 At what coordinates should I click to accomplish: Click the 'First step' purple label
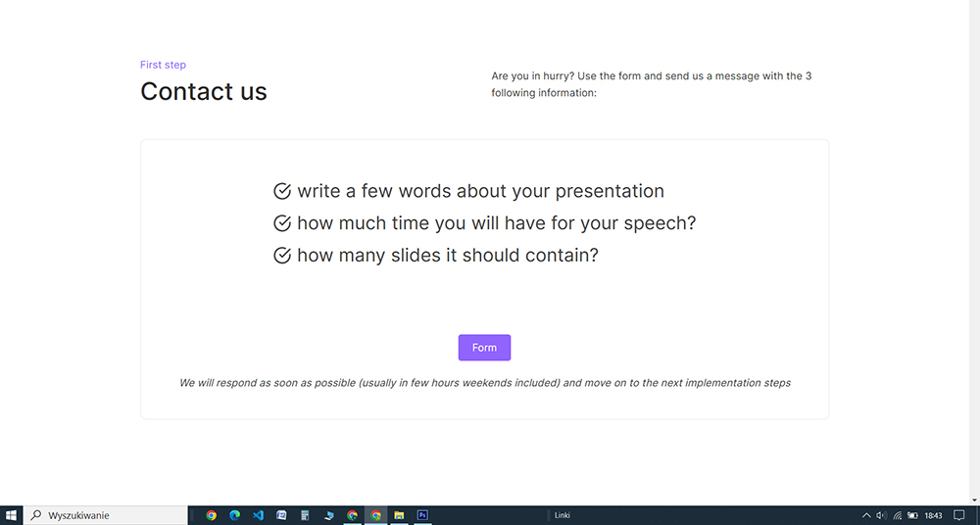[163, 65]
